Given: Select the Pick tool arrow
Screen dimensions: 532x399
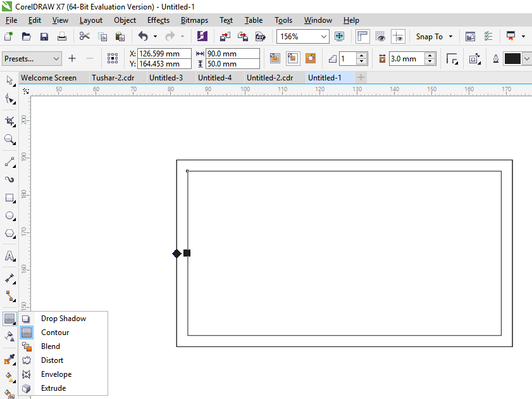Looking at the screenshot, I should 9,81.
